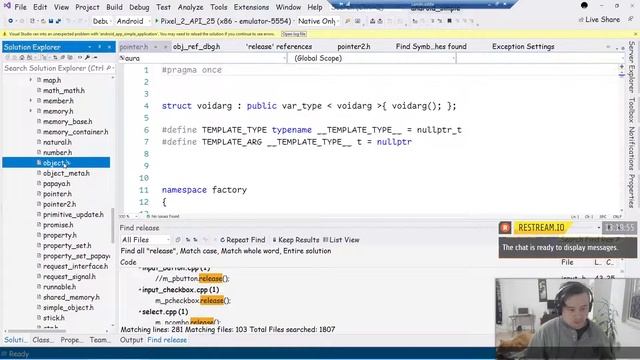This screenshot has height=360, width=640.
Task: Click the Save All toolbar icon
Action: tap(58, 21)
